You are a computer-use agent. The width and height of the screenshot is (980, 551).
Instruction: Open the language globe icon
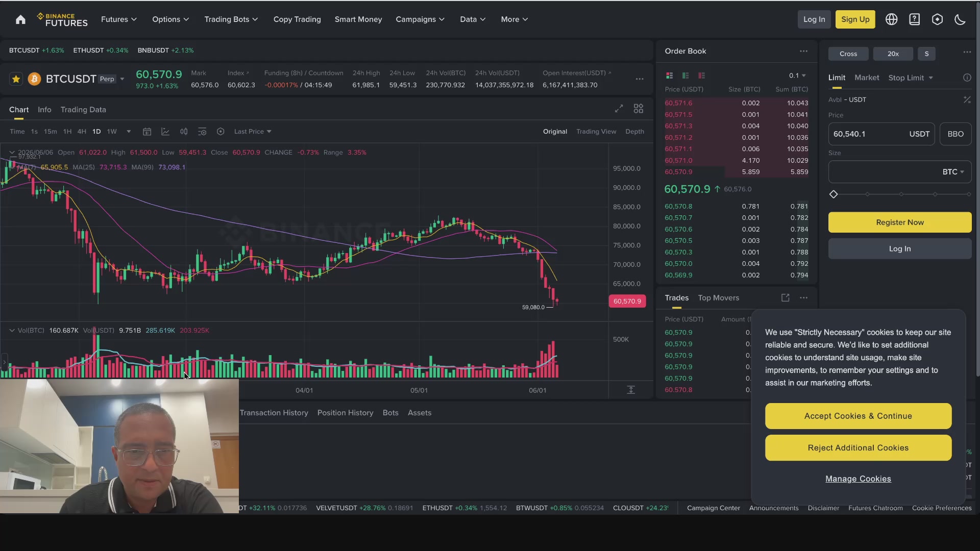[891, 19]
